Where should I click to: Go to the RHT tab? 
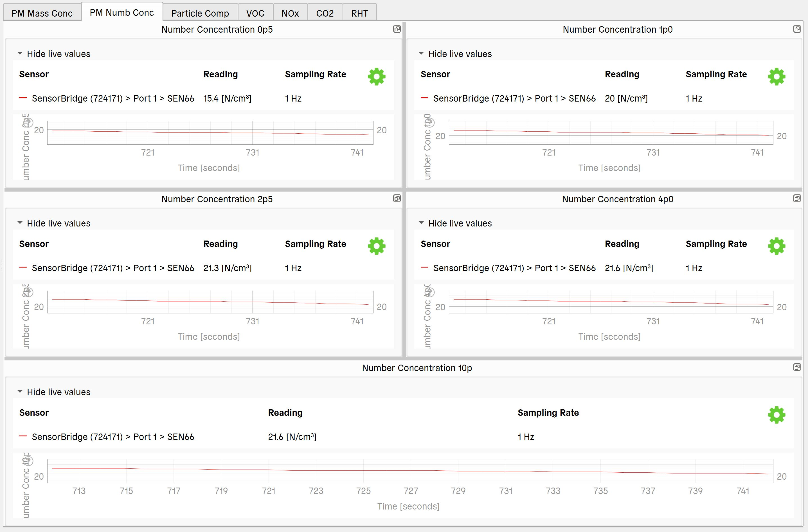coord(359,13)
